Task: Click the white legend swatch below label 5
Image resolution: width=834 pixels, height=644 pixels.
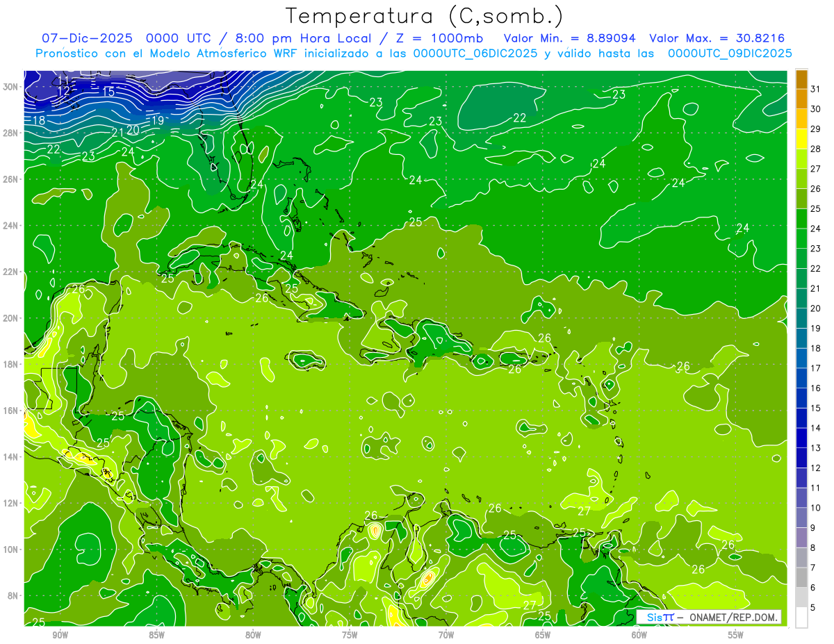Action: [x=801, y=618]
